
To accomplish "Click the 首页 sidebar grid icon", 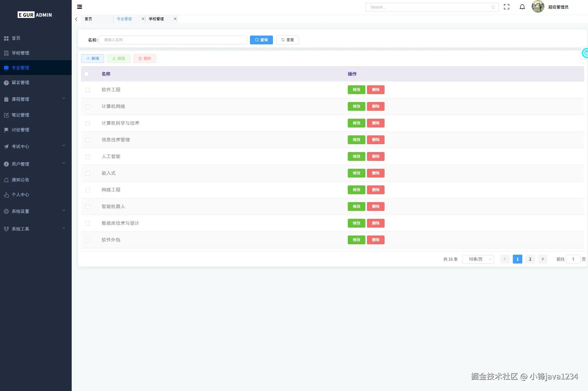I will [x=6, y=38].
